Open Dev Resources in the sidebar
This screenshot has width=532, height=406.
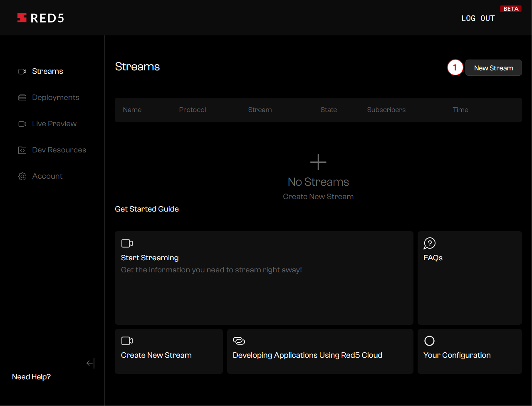coord(59,150)
